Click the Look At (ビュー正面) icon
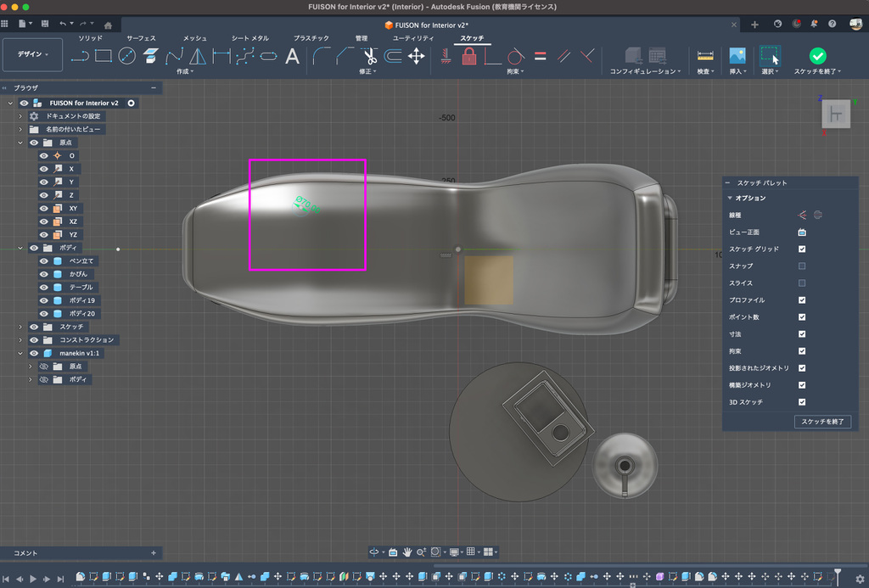Image resolution: width=869 pixels, height=588 pixels. (802, 232)
